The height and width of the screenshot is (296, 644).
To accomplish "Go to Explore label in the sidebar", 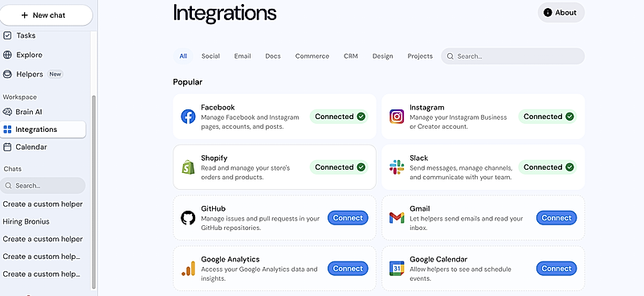I will pyautogui.click(x=29, y=55).
